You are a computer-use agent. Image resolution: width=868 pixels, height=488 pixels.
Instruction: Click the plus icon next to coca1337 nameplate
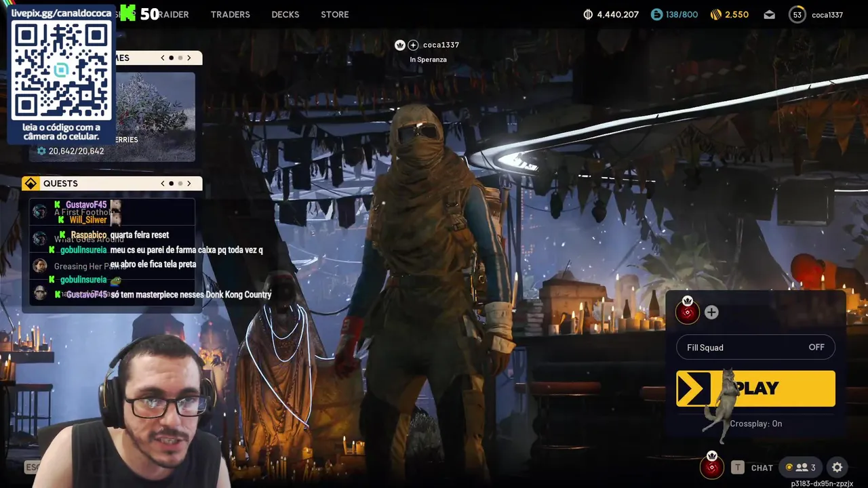[413, 45]
